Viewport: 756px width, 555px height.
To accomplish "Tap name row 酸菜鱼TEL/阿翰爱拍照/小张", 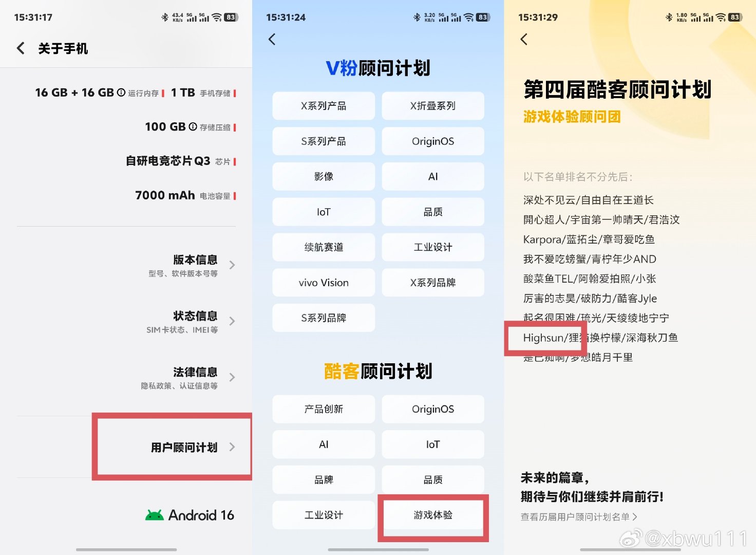I will coord(590,279).
